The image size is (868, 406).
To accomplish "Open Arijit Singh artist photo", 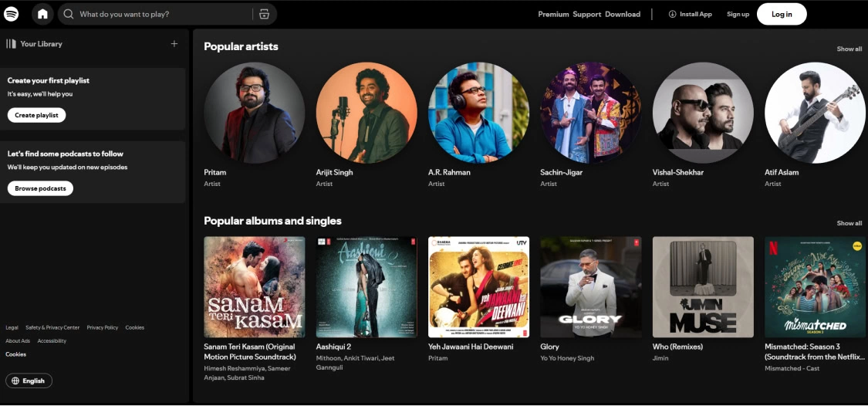I will click(x=366, y=113).
